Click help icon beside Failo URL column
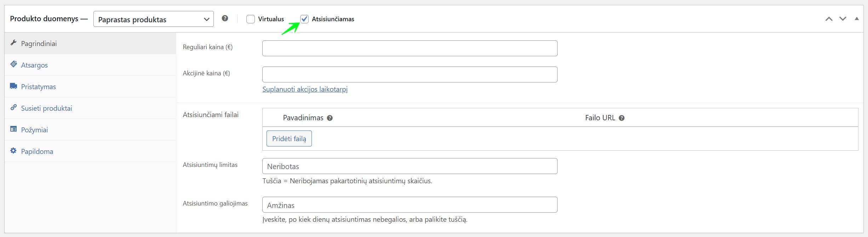The width and height of the screenshot is (868, 237). tap(621, 118)
